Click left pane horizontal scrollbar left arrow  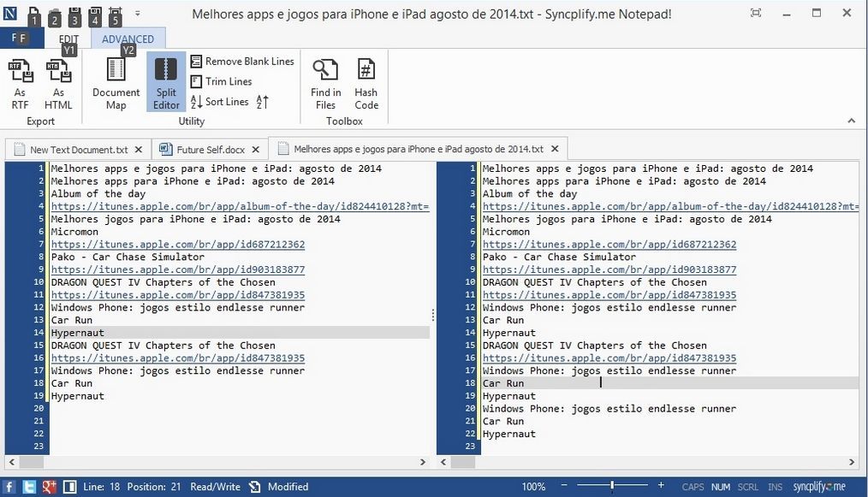tap(12, 462)
